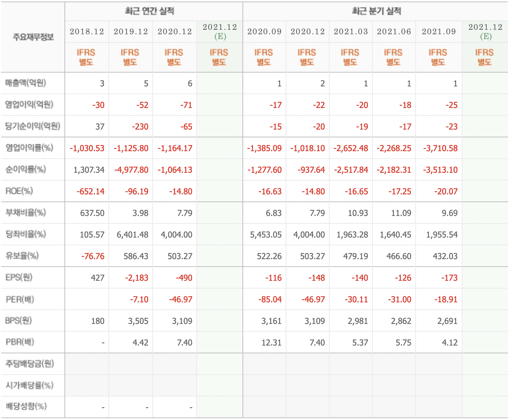Viewport: 508px width, 420px height.
Task: Select the PER(배) row label
Action: tap(20, 299)
